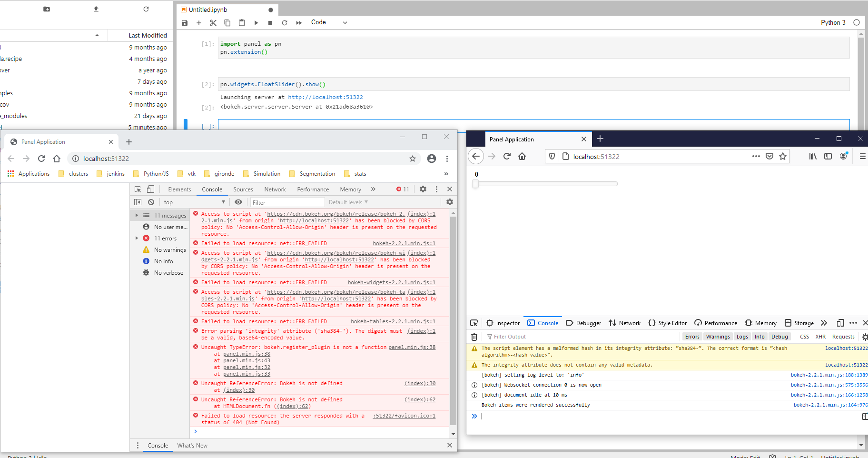
Task: Show more tools chevron in Firefox DevTools
Action: click(x=824, y=323)
